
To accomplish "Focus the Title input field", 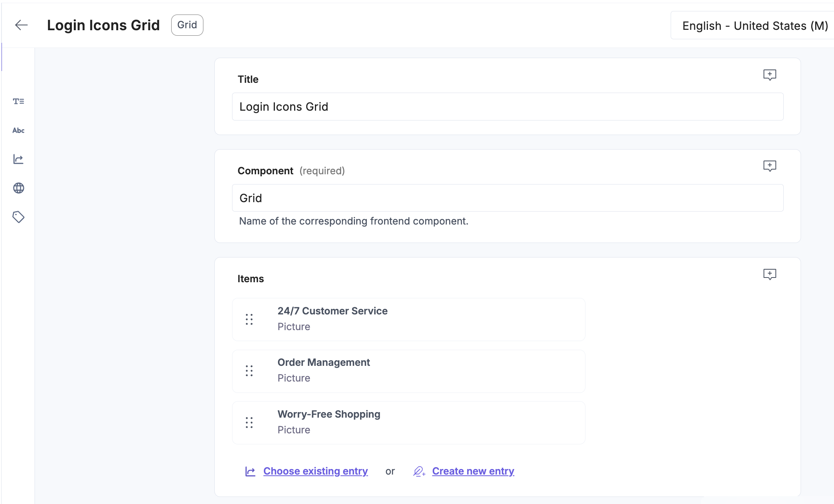I will point(508,107).
